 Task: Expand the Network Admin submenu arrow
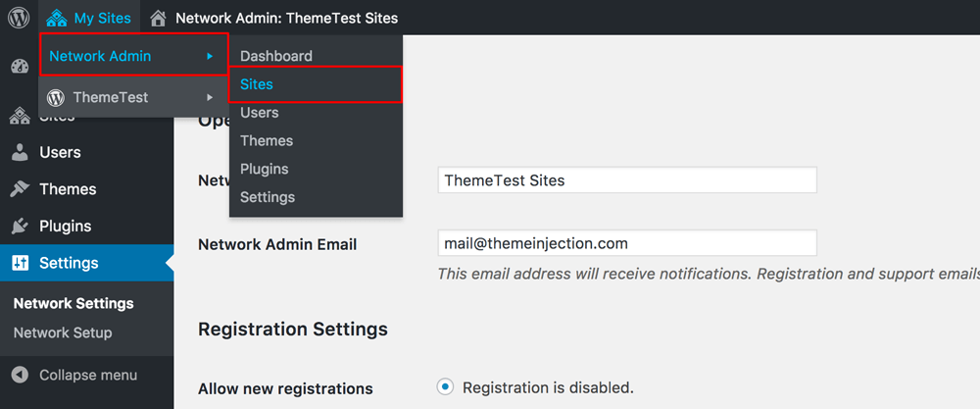[210, 56]
